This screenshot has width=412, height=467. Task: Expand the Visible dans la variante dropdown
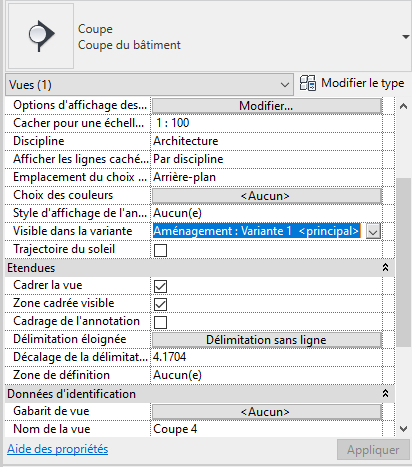click(373, 231)
